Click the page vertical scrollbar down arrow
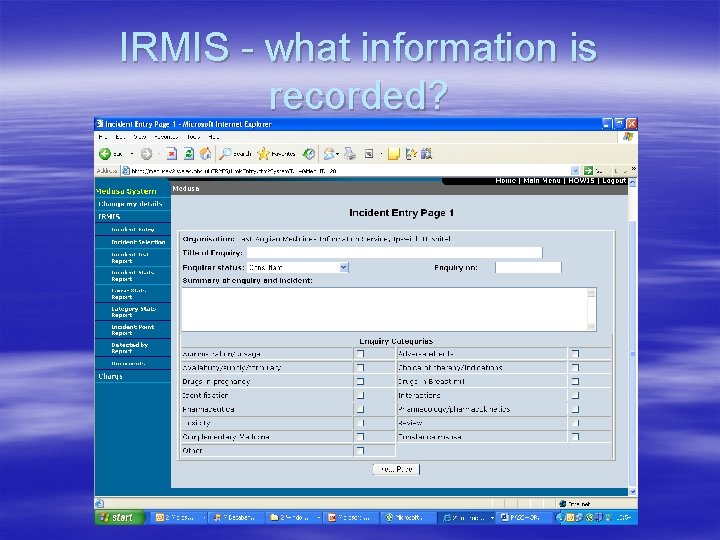 click(632, 492)
